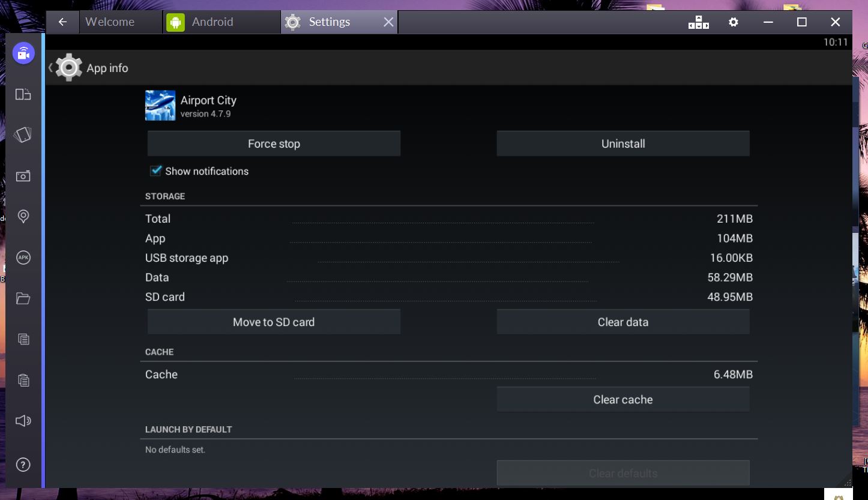Trigger the shake device sidebar icon
The width and height of the screenshot is (868, 500).
point(23,135)
